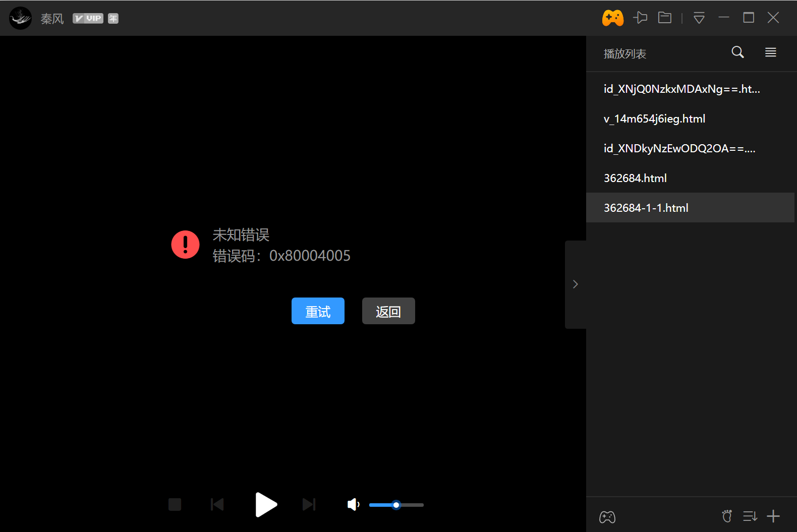Image resolution: width=797 pixels, height=532 pixels.
Task: Search the playlist
Action: 737,52
